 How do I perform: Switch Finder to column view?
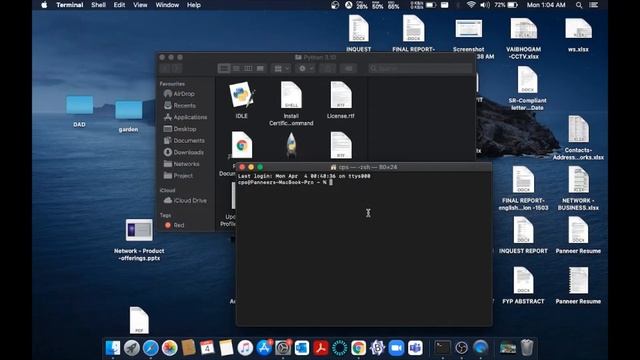tap(248, 68)
